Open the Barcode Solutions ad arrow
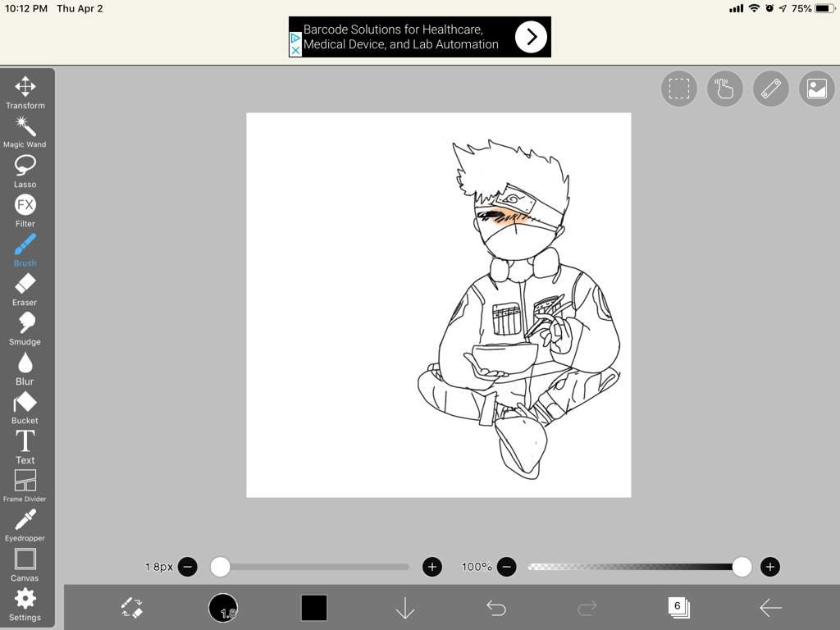This screenshot has height=630, width=840. tap(531, 37)
